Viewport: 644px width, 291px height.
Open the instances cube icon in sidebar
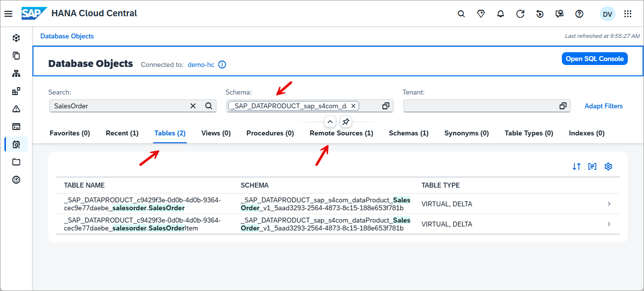pos(16,38)
